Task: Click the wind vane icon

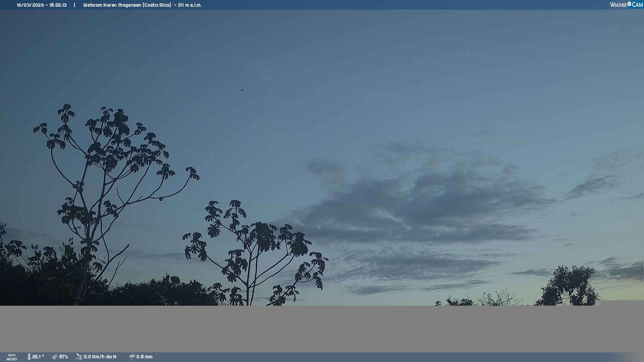Action: click(79, 357)
